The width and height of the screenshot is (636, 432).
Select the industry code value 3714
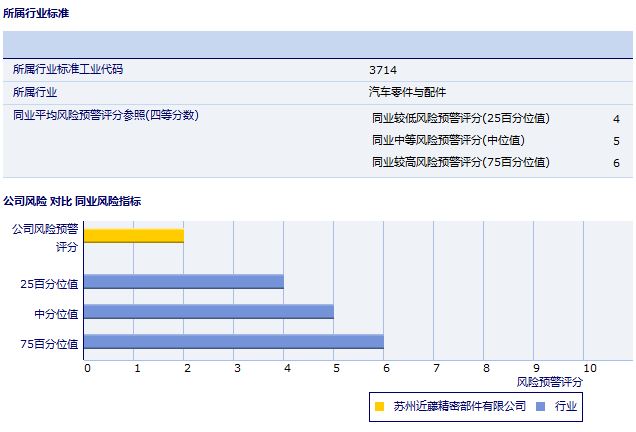pos(381,70)
